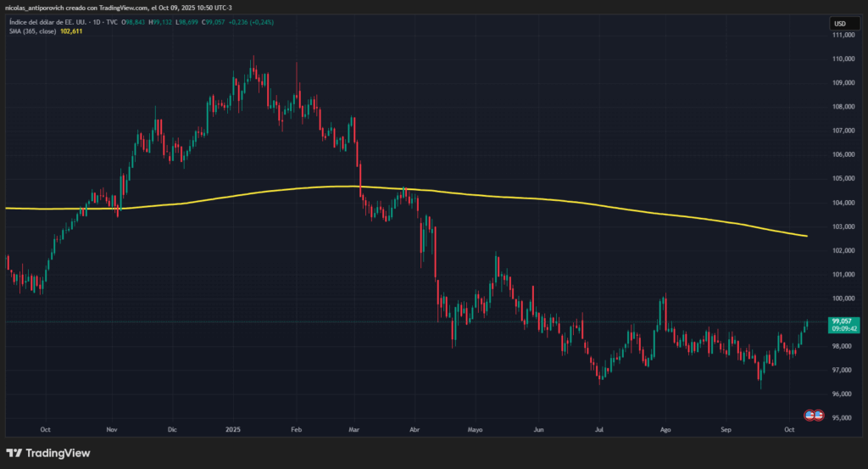This screenshot has width=868, height=469.
Task: Click the 09:09:42 bar countdown timer
Action: [x=843, y=329]
